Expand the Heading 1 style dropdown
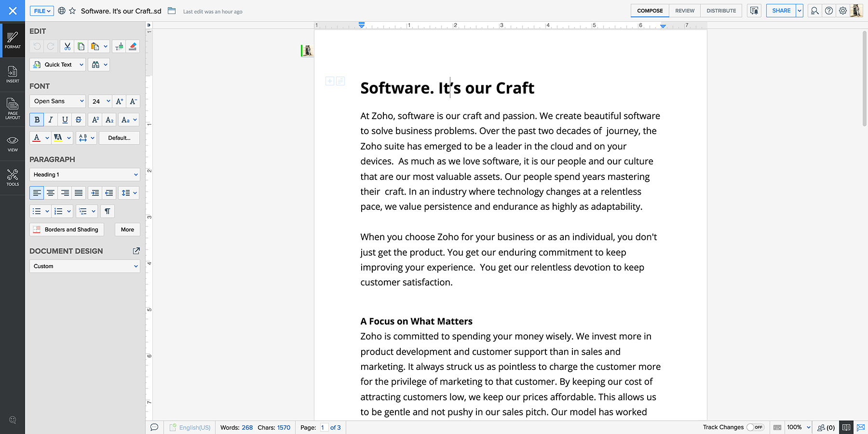 85,175
